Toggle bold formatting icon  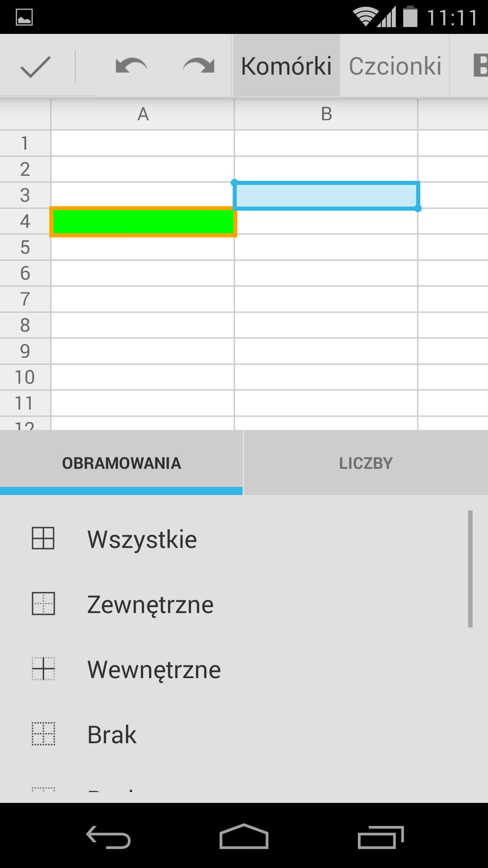[480, 66]
